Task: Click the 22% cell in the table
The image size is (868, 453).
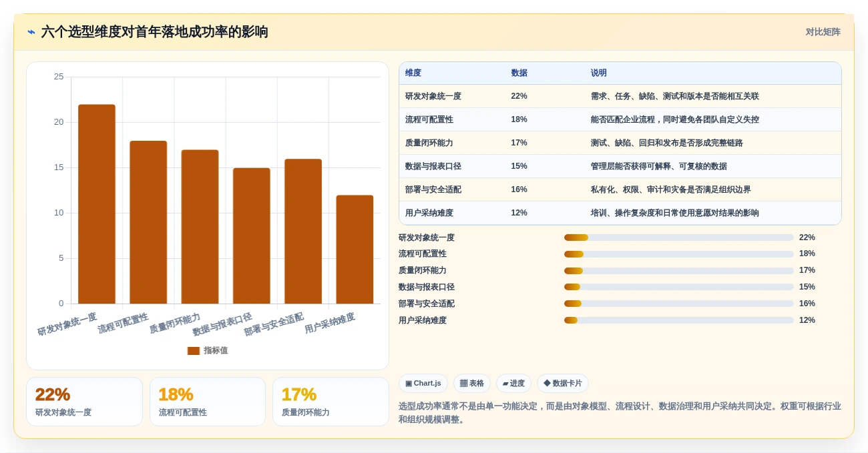Action: point(519,96)
